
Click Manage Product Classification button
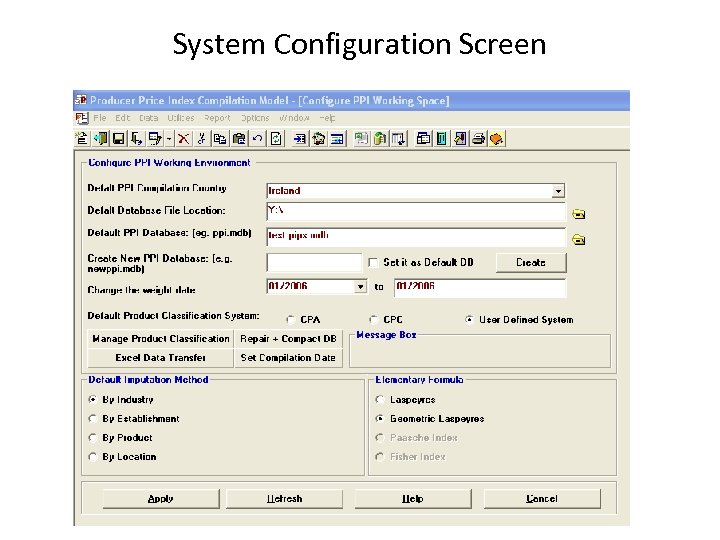pos(161,339)
